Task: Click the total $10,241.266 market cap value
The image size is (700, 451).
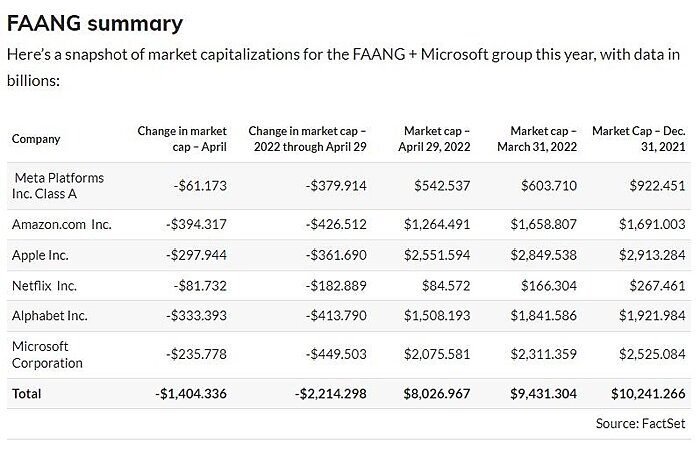Action: 646,394
